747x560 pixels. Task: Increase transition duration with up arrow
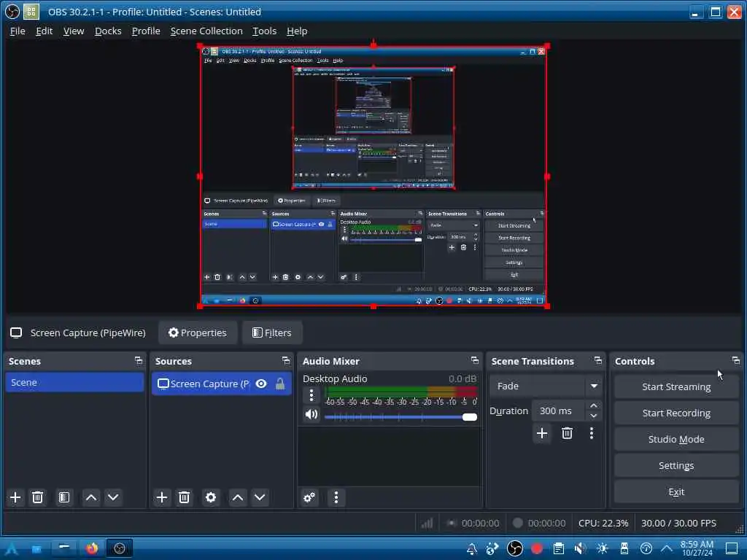594,405
